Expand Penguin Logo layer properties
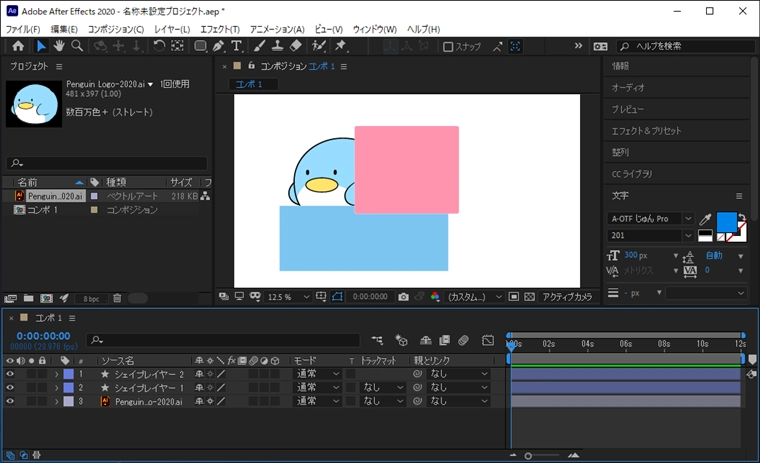Screen dimensions: 760x463 56,401
